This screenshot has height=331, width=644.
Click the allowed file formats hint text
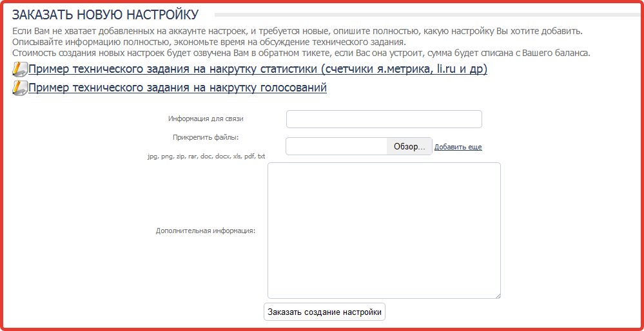coord(206,156)
